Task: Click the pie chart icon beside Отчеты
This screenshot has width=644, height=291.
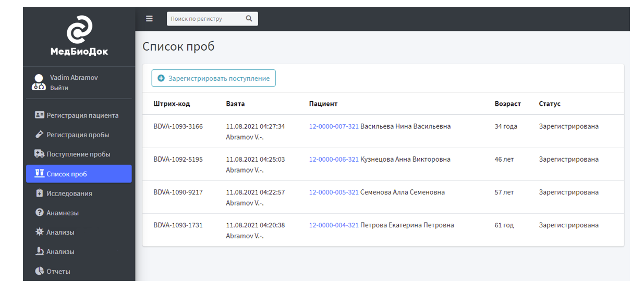Action: coord(39,271)
